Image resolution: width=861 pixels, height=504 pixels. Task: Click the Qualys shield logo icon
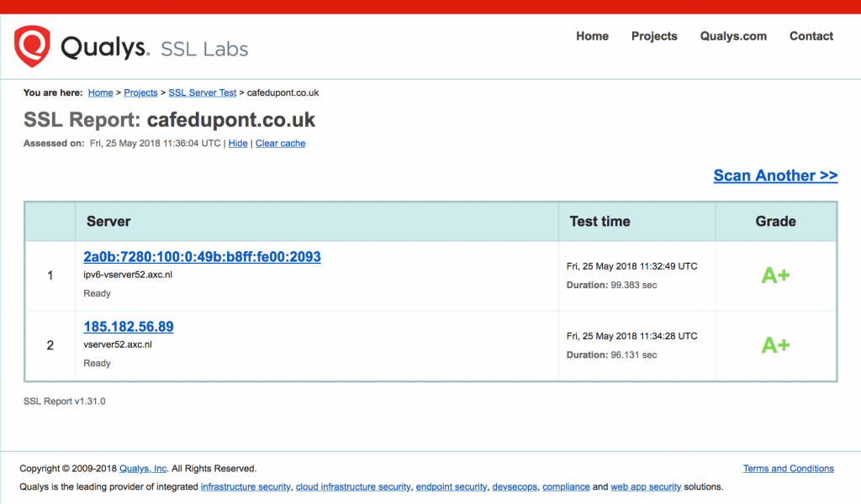pos(32,45)
